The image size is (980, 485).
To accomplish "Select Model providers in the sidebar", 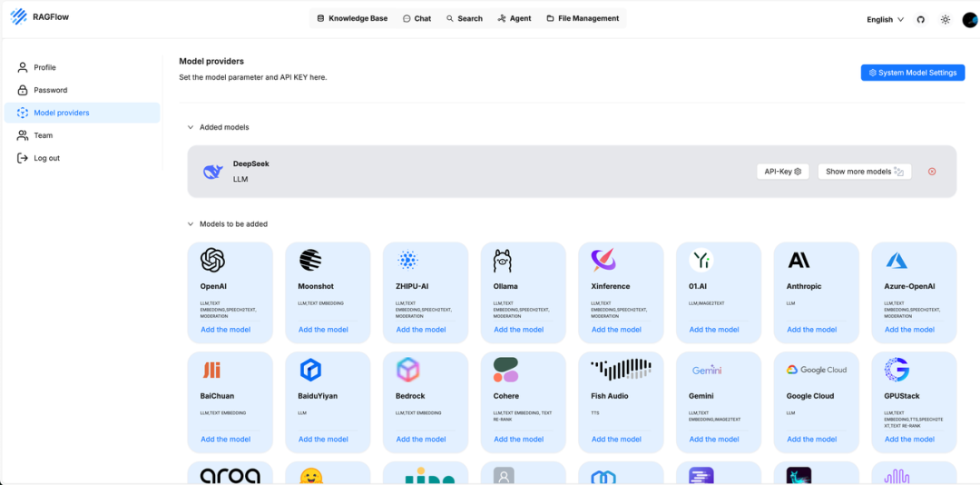I will [x=82, y=113].
